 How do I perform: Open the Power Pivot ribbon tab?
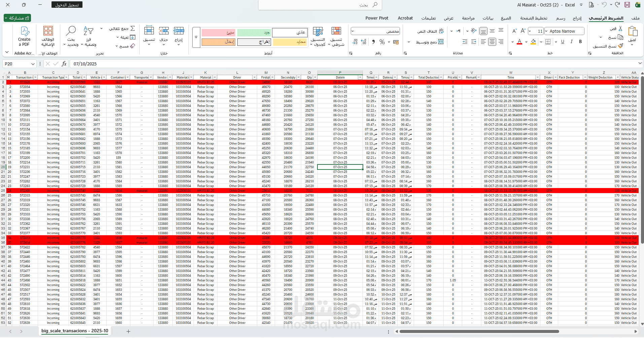tap(377, 18)
